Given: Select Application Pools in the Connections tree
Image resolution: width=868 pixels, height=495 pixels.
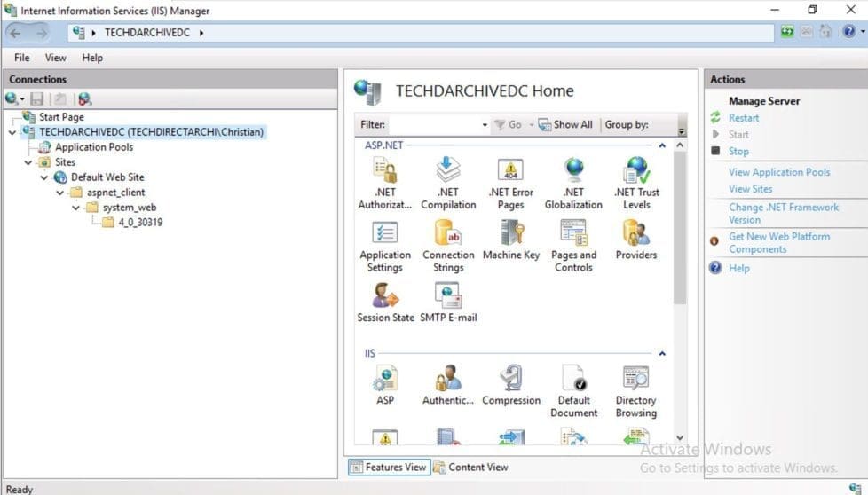Looking at the screenshot, I should pos(93,147).
